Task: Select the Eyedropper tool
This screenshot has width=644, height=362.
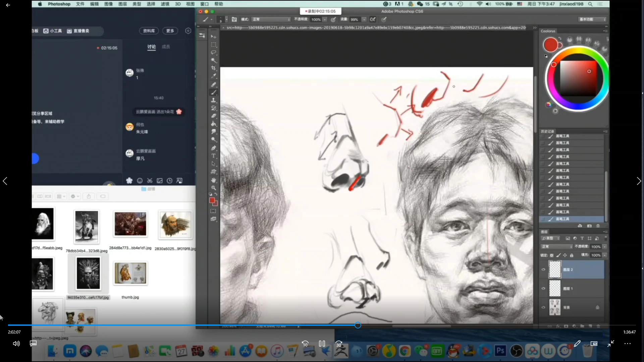Action: [x=213, y=76]
